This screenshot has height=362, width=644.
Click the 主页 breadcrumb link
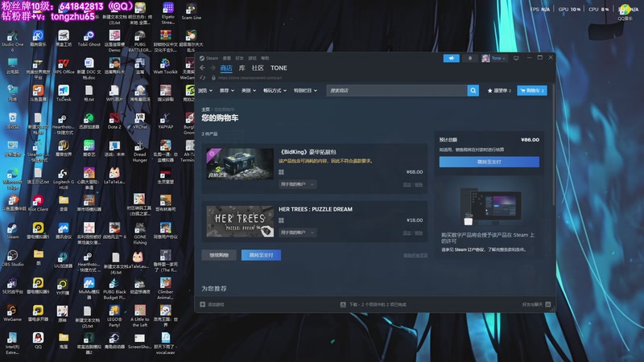click(205, 109)
